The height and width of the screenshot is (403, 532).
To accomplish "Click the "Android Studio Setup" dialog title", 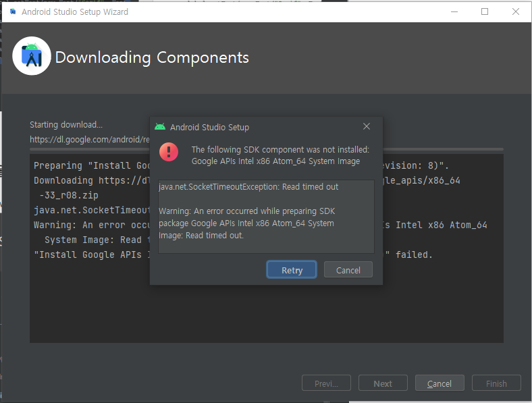I will [x=209, y=127].
